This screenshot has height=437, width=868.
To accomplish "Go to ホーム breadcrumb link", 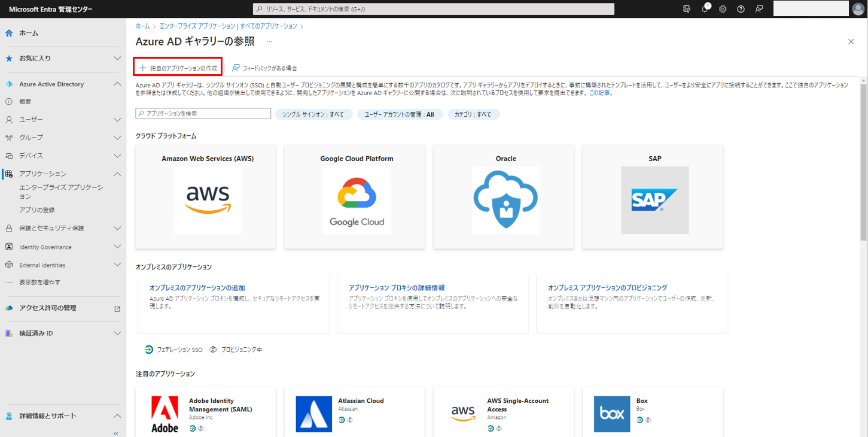I will [x=142, y=26].
